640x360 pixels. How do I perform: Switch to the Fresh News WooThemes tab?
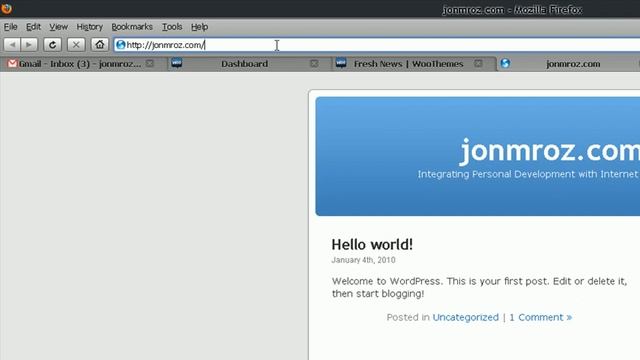[x=413, y=64]
